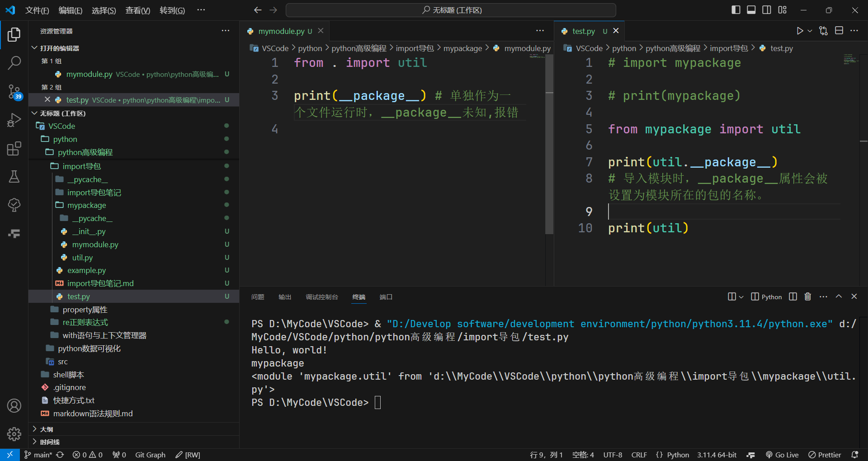Click Go Live in status bar
The image size is (868, 461).
[x=782, y=455]
